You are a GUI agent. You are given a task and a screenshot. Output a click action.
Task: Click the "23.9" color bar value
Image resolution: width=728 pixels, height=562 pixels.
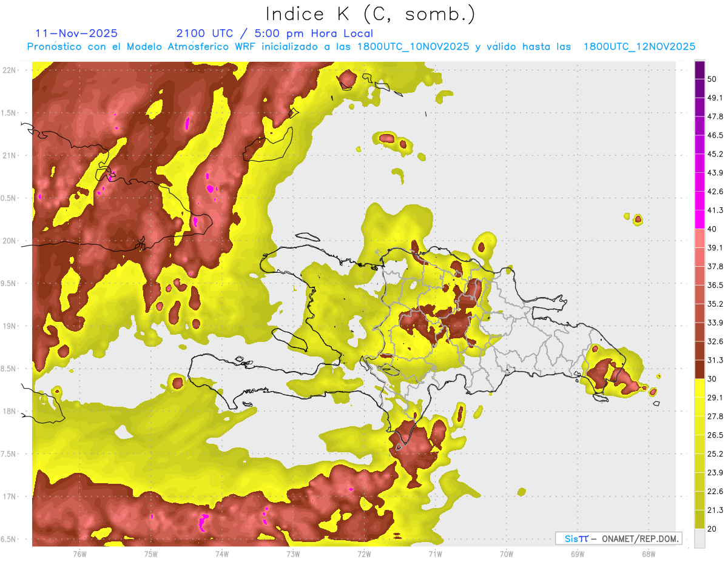click(715, 473)
